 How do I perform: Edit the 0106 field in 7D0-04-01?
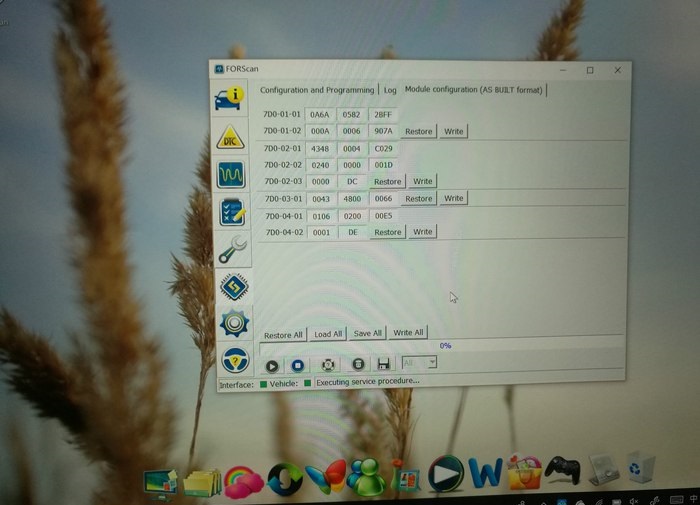click(x=321, y=217)
